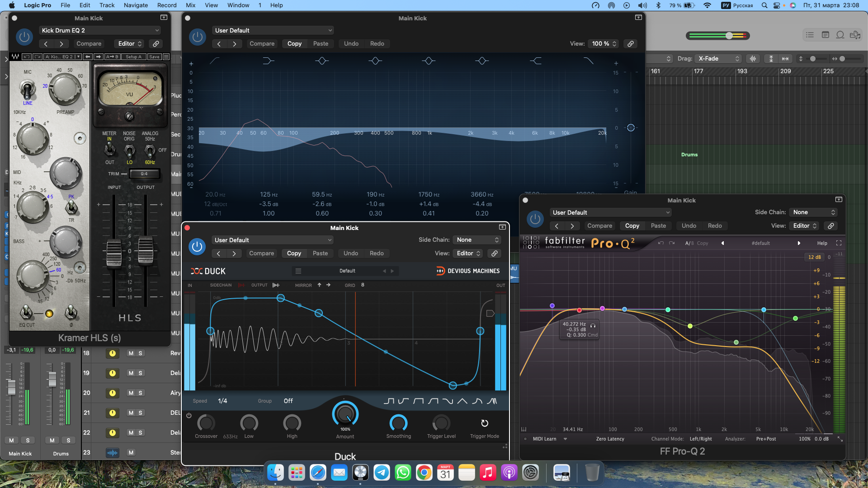Click Help in Pro-Q 2 toolbar
868x488 pixels.
pyautogui.click(x=822, y=243)
